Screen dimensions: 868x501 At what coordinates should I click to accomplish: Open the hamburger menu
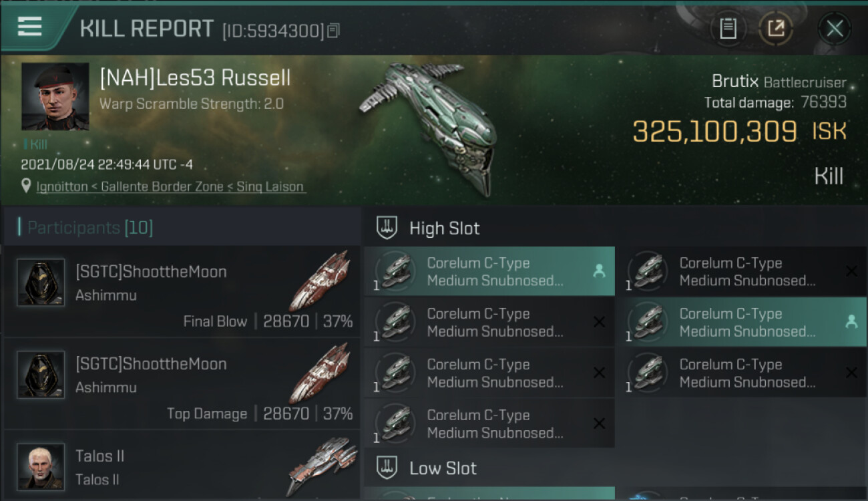click(x=30, y=27)
